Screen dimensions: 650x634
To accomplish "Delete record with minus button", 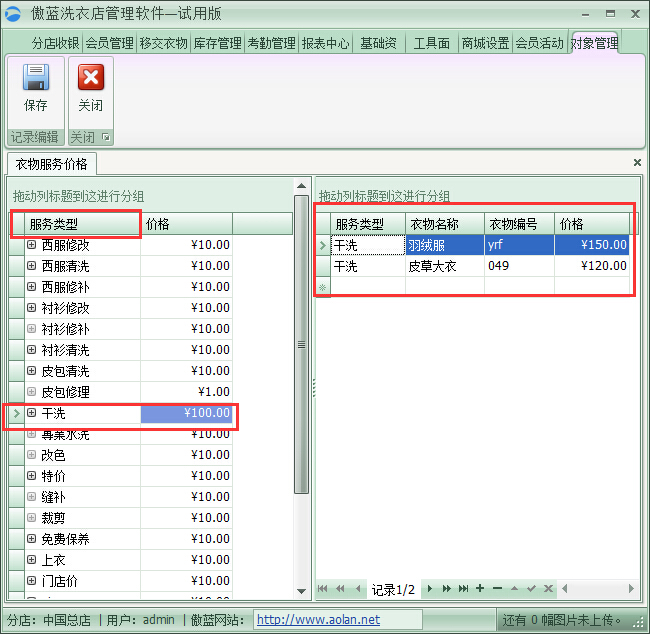I will coord(497,588).
